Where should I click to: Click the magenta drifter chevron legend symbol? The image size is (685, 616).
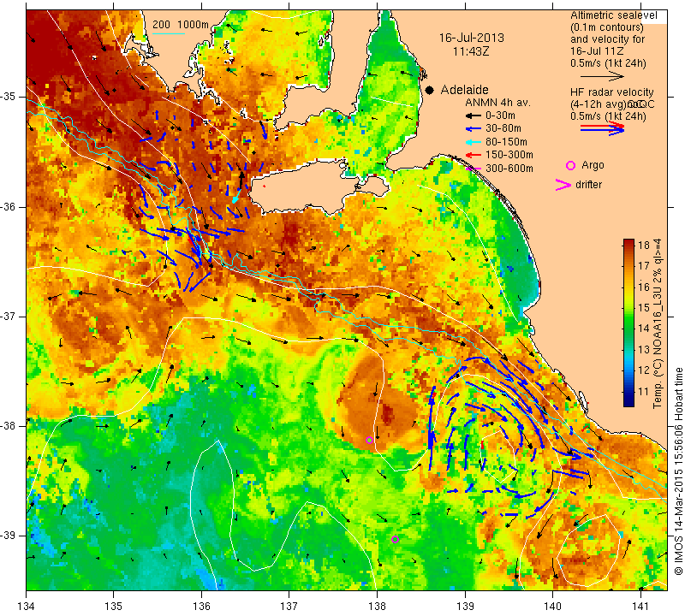[563, 185]
